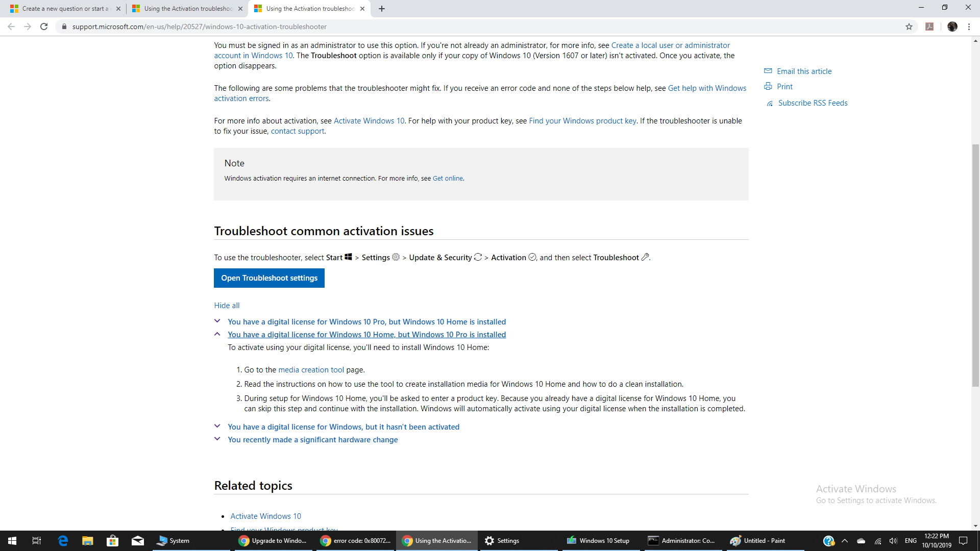
Task: Open Chrome three-dot menu
Action: point(969,27)
